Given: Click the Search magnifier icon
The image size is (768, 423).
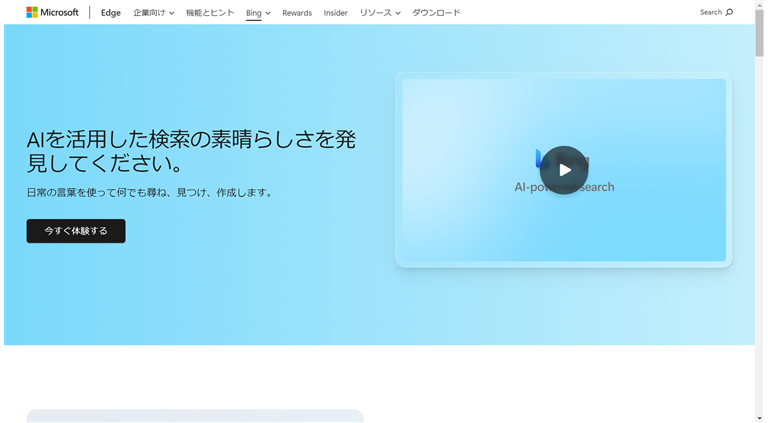Looking at the screenshot, I should [729, 12].
